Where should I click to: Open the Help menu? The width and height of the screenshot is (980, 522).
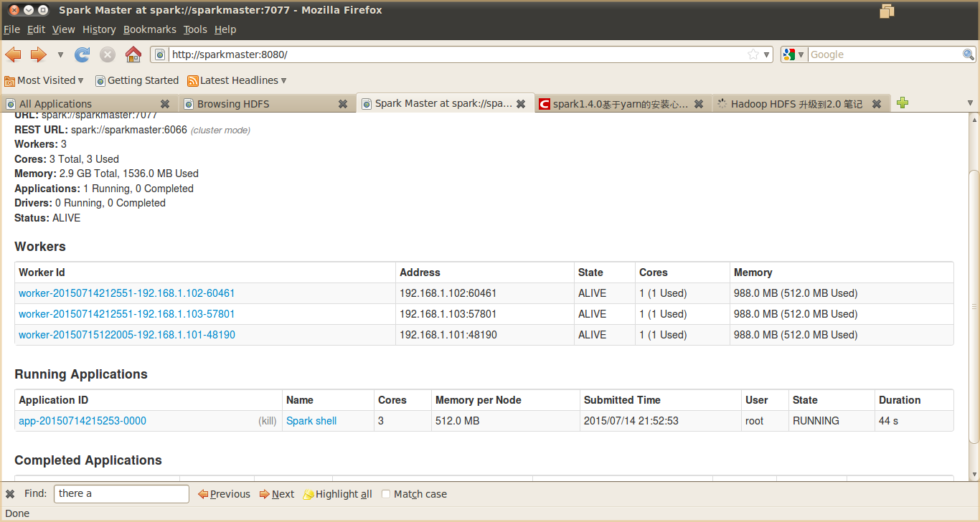point(225,29)
